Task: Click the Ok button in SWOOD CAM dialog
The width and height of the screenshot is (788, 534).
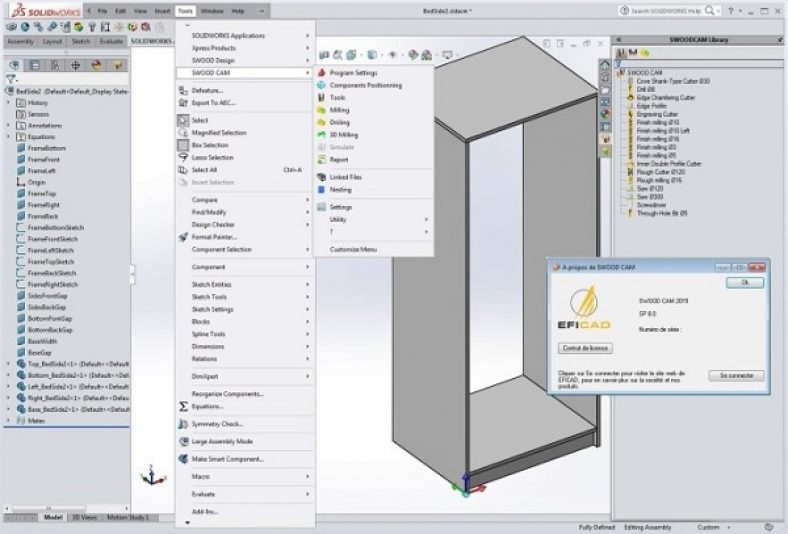Action: point(745,283)
